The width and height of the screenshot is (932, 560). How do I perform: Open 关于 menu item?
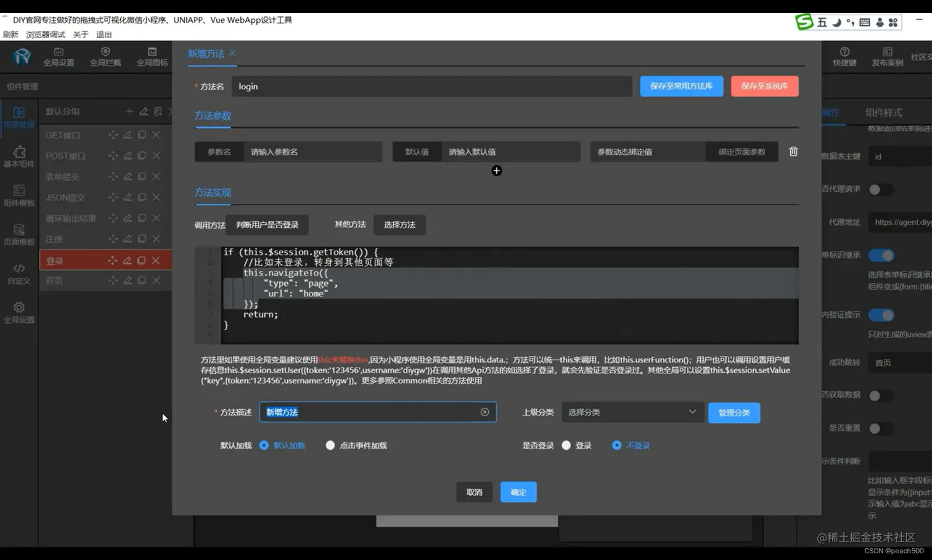coord(81,34)
